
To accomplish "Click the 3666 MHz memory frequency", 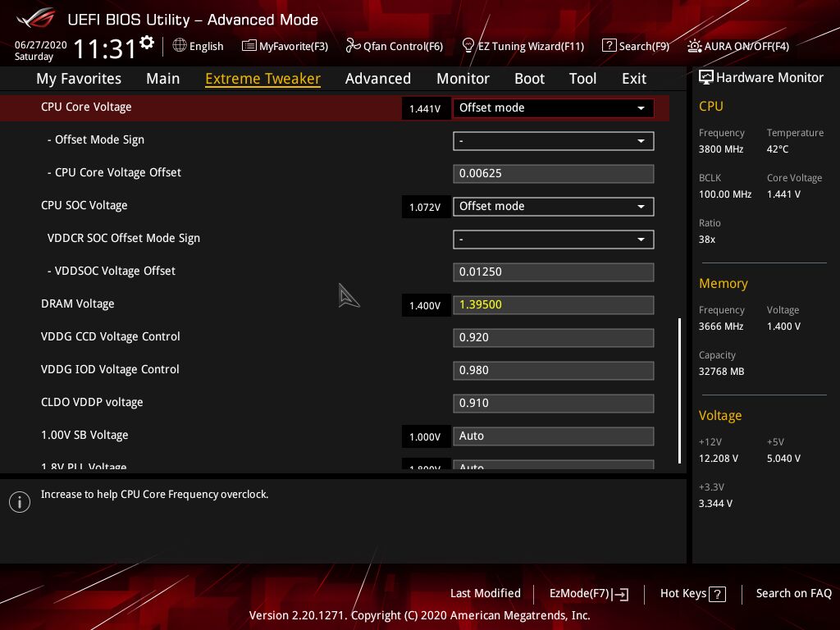I will (721, 326).
